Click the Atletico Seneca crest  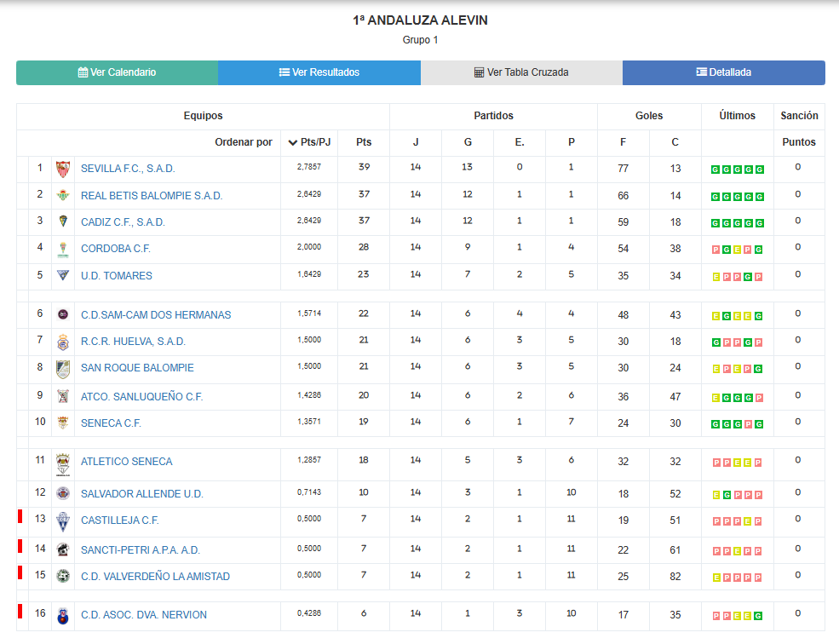coord(62,464)
